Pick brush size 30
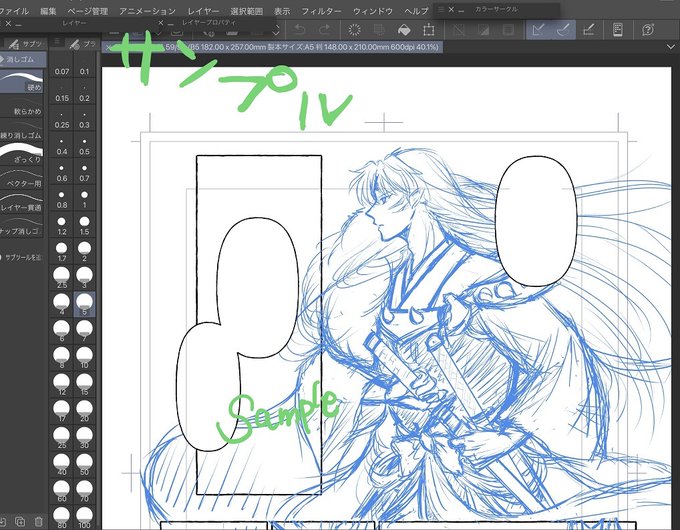Screen dimensions: 680x530 point(85,438)
